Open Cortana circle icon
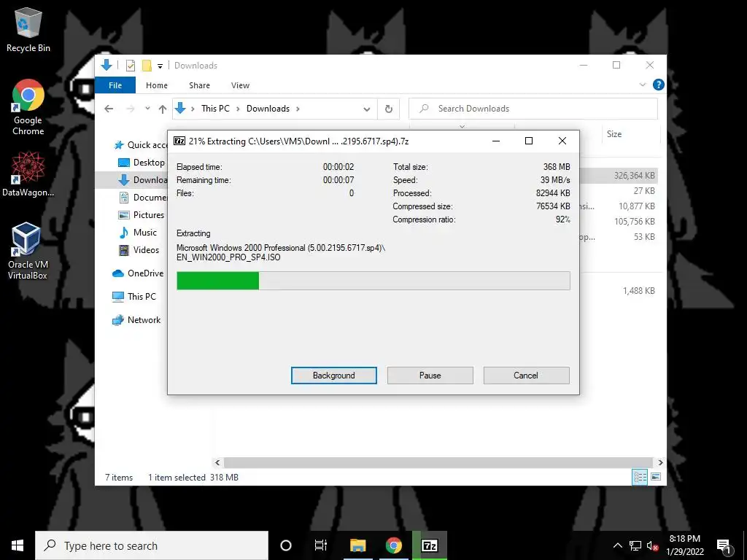The image size is (747, 560). (286, 545)
